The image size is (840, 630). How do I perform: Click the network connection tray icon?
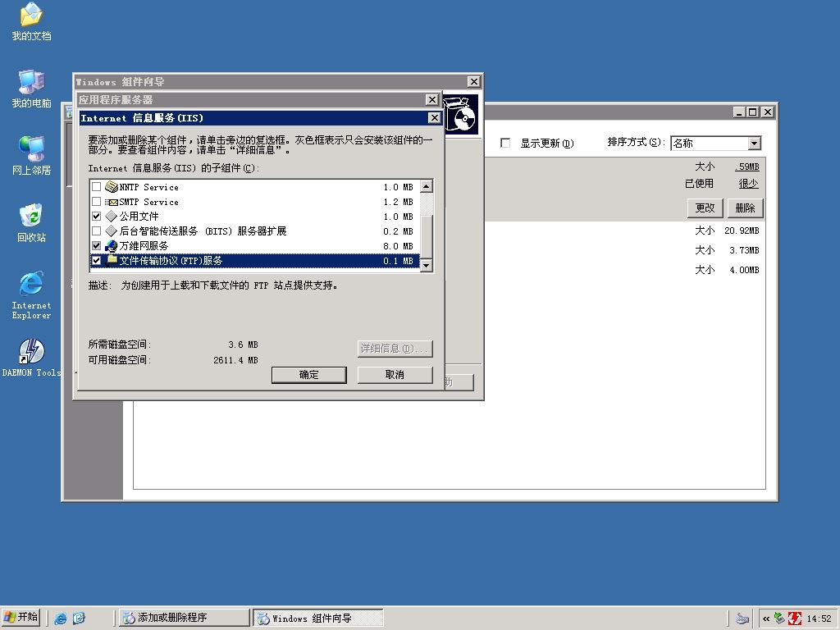tap(780, 619)
